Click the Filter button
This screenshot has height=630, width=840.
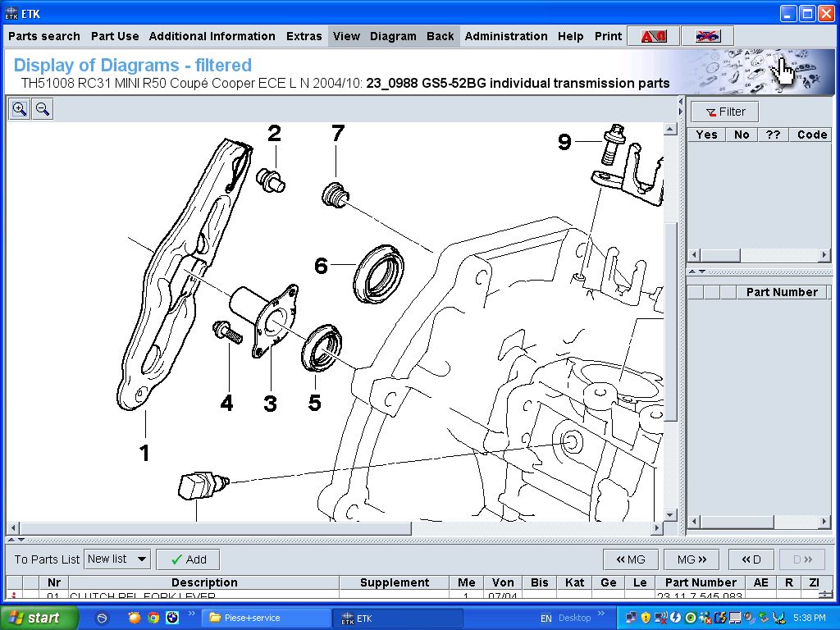pos(725,112)
